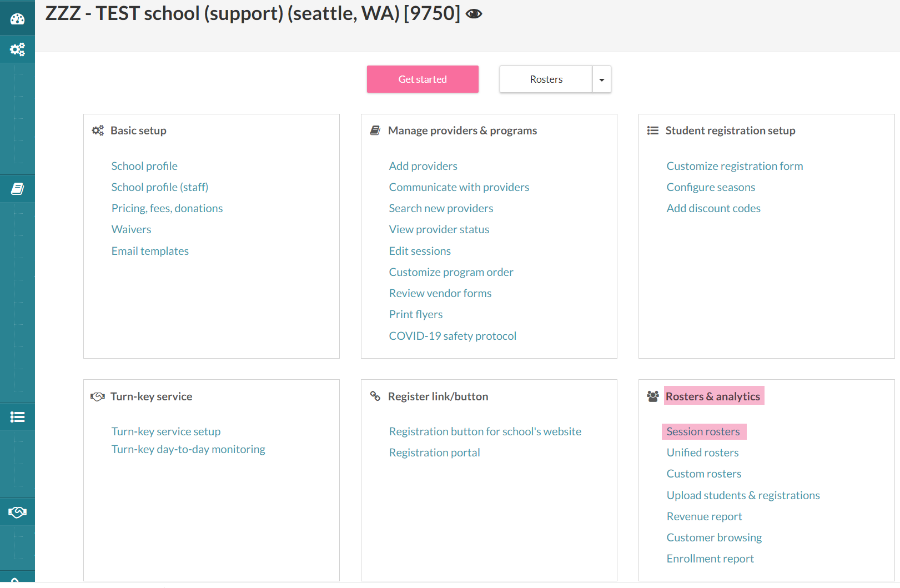Click the gears icon beside Basic setup
Image resolution: width=900 pixels, height=588 pixels.
(x=98, y=130)
